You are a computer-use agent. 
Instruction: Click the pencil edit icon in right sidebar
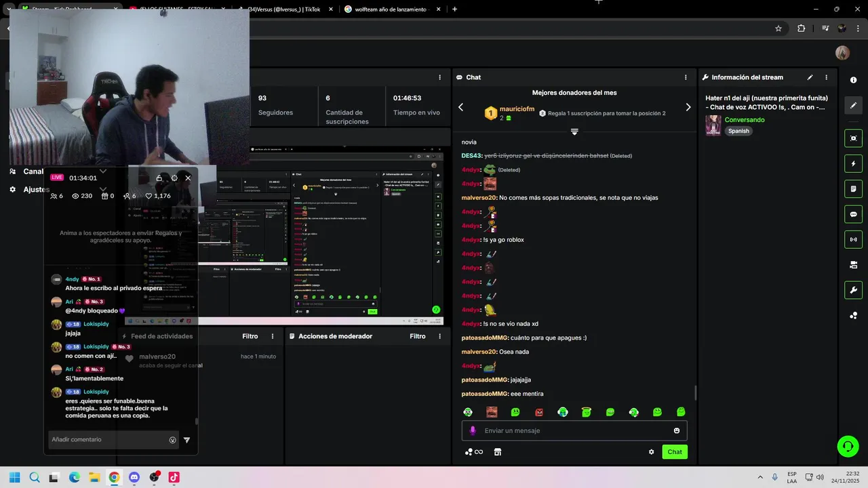853,105
